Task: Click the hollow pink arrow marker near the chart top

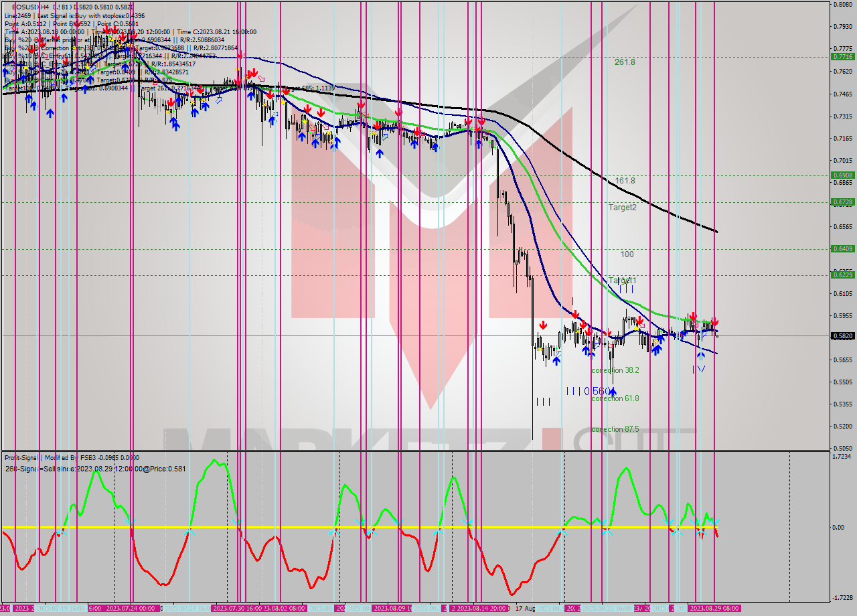Action: tap(261, 78)
